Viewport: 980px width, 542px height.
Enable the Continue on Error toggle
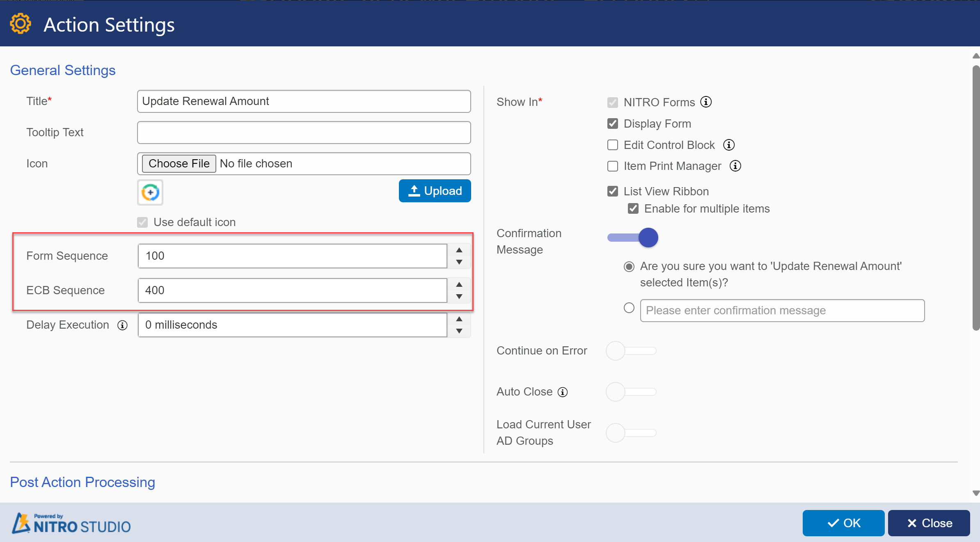point(631,351)
